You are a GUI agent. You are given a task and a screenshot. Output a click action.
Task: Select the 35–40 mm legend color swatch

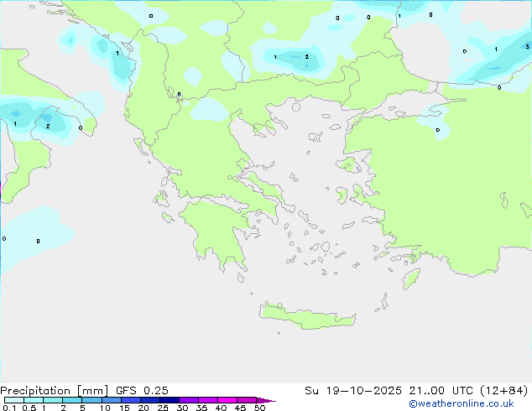point(208,400)
